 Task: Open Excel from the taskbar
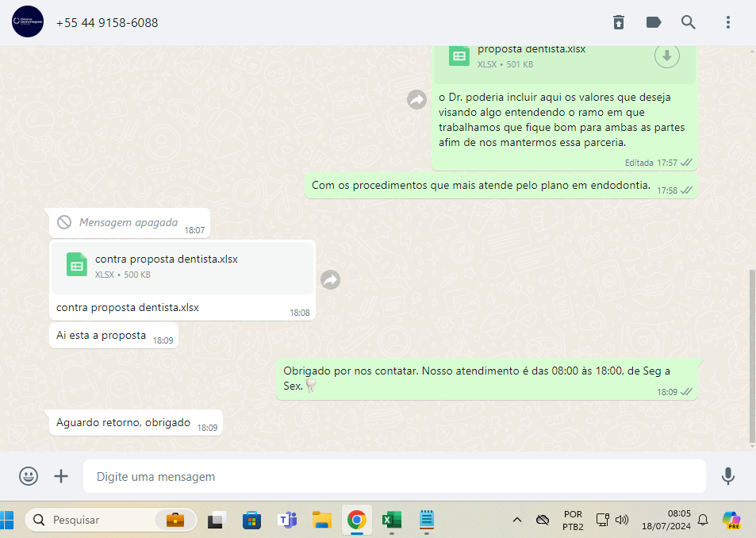392,520
